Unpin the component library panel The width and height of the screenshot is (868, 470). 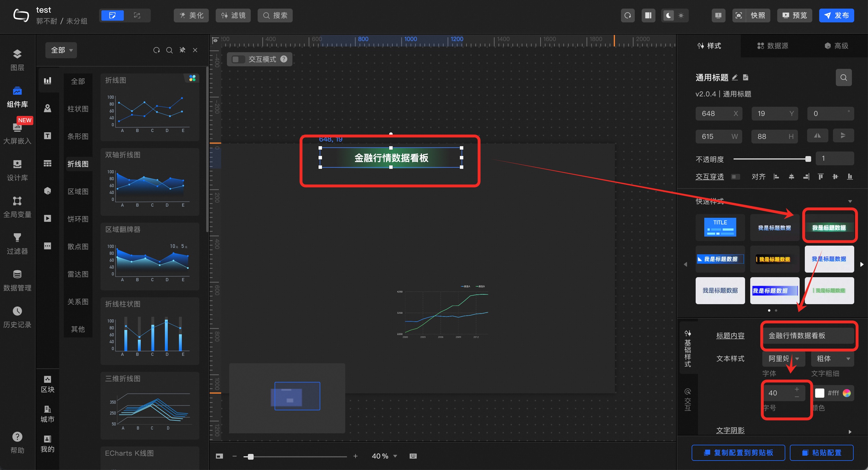click(x=182, y=50)
